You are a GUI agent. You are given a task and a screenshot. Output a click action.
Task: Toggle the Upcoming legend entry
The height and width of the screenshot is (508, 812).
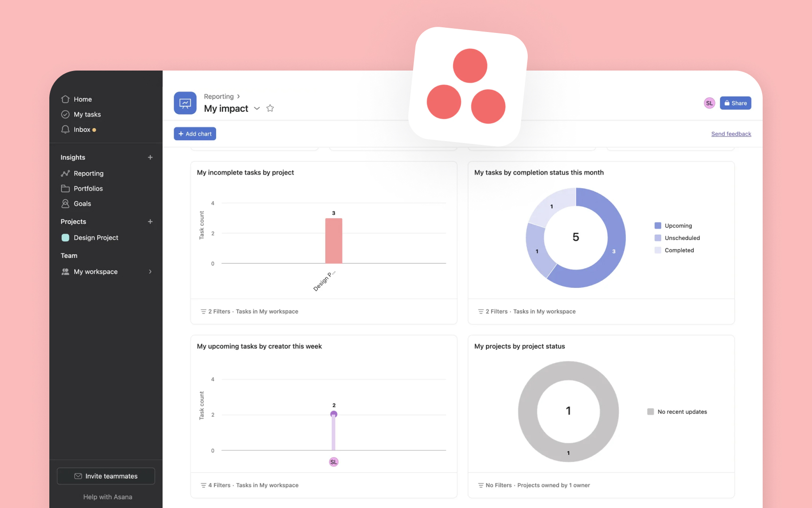pos(678,226)
